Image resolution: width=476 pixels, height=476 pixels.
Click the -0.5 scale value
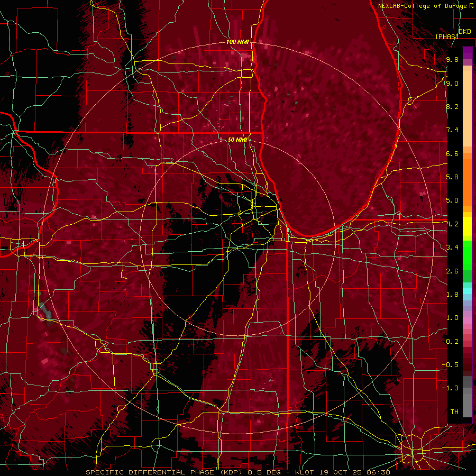pos(450,365)
